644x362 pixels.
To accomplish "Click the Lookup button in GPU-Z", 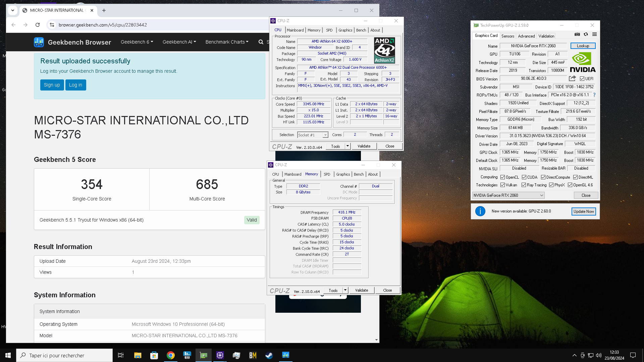I will coord(583,46).
